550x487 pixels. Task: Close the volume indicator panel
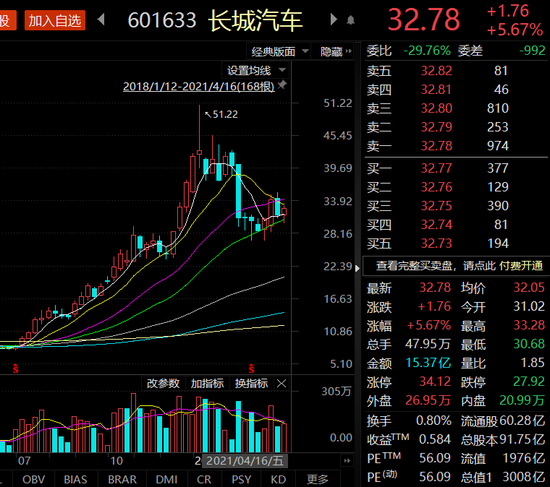(x=281, y=383)
